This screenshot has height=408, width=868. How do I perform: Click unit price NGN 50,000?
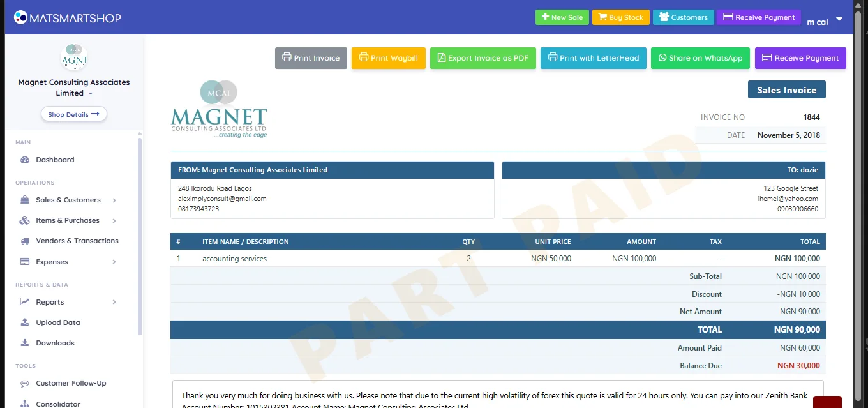(x=551, y=259)
